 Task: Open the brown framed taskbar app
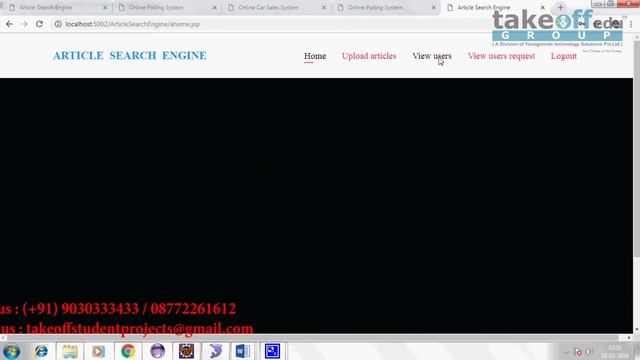187,351
